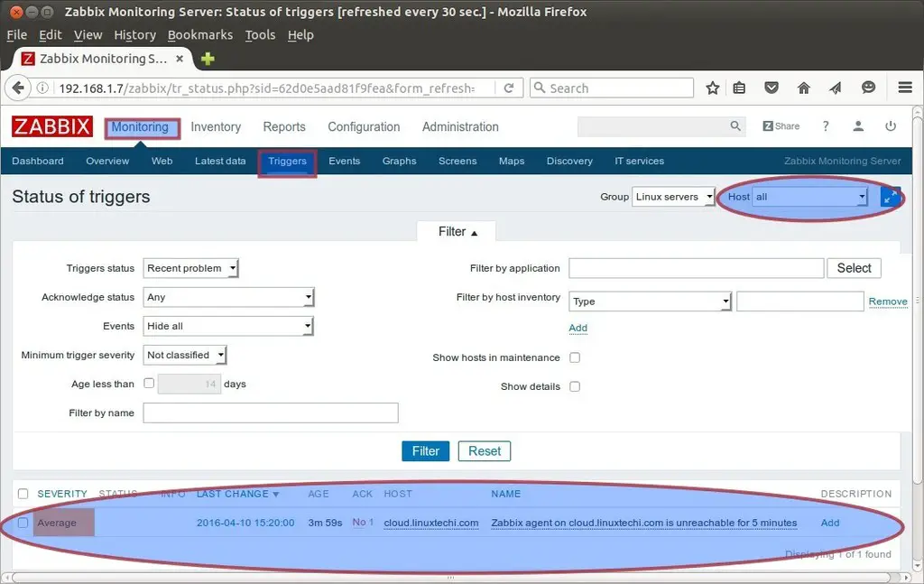Click the horizontal page scrollbar
This screenshot has height=584, width=924.
[452, 578]
